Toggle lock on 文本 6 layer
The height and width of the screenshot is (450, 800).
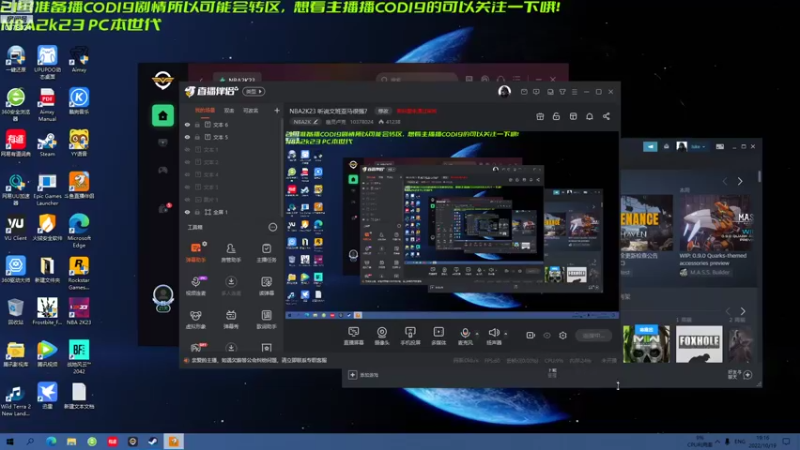tap(197, 124)
